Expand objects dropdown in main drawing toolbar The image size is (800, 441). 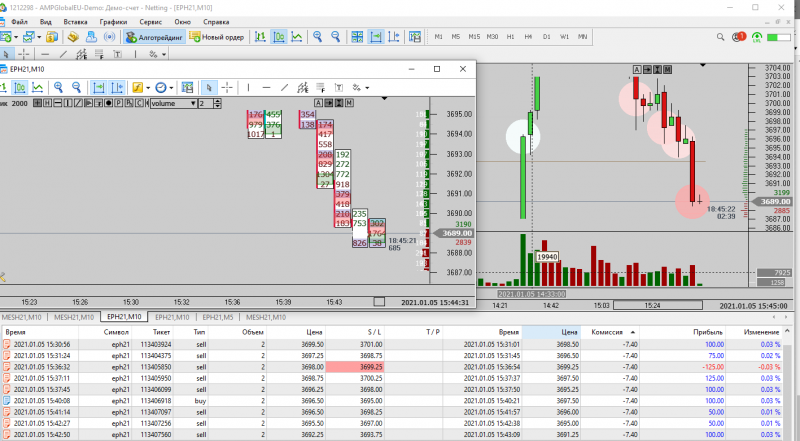pyautogui.click(x=164, y=54)
